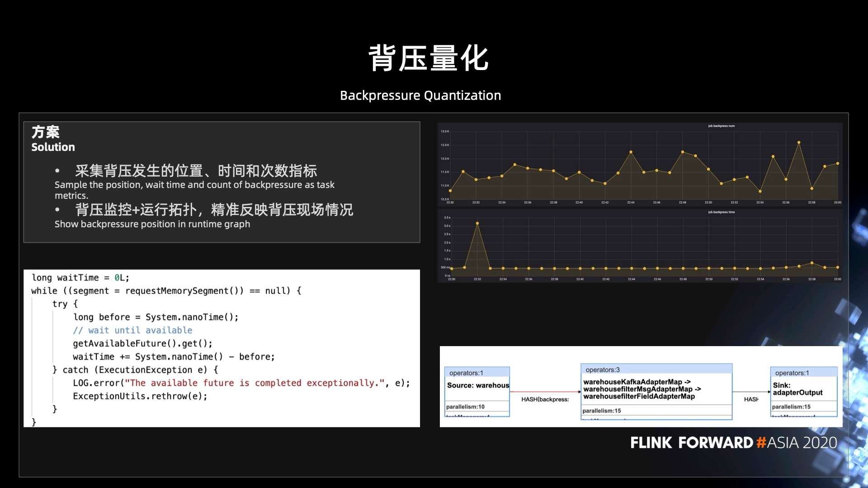
Task: Click the Backpressure Quantization subtitle
Action: [420, 95]
